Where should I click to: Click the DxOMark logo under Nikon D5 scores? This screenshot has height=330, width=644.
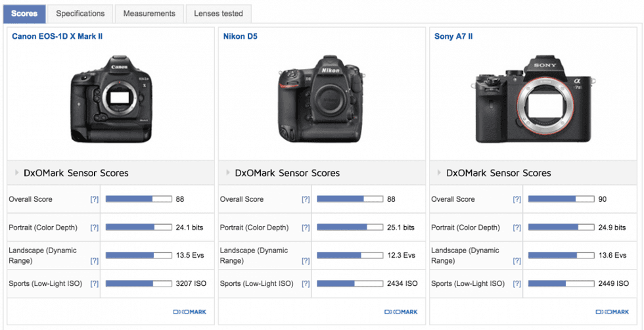point(401,312)
